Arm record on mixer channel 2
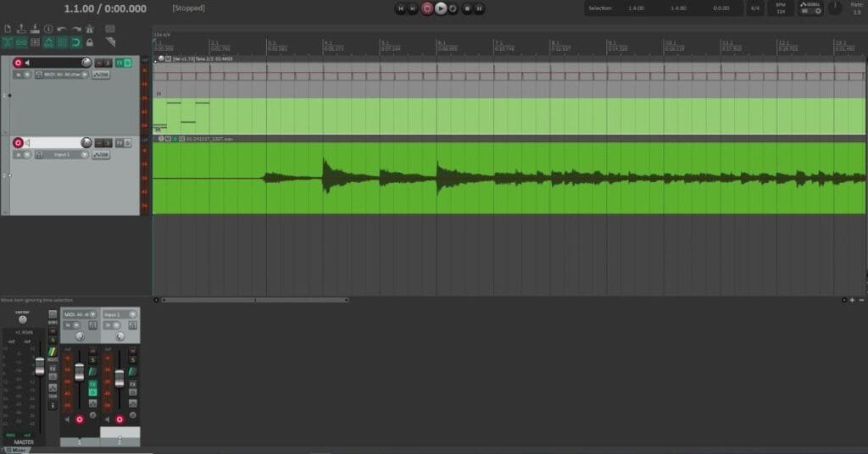 click(x=120, y=420)
